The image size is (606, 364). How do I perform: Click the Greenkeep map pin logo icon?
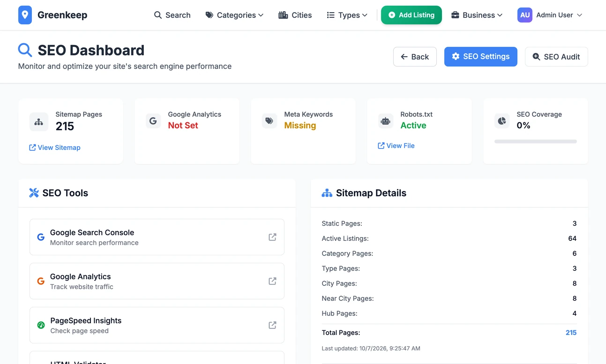click(25, 15)
